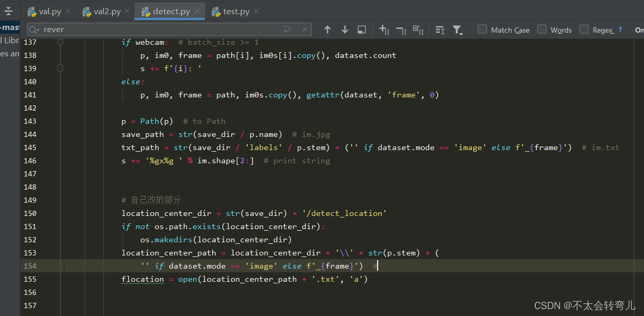Screen dimensions: 644x316
Task: Insert a new line in the search field
Action: coord(286,29)
